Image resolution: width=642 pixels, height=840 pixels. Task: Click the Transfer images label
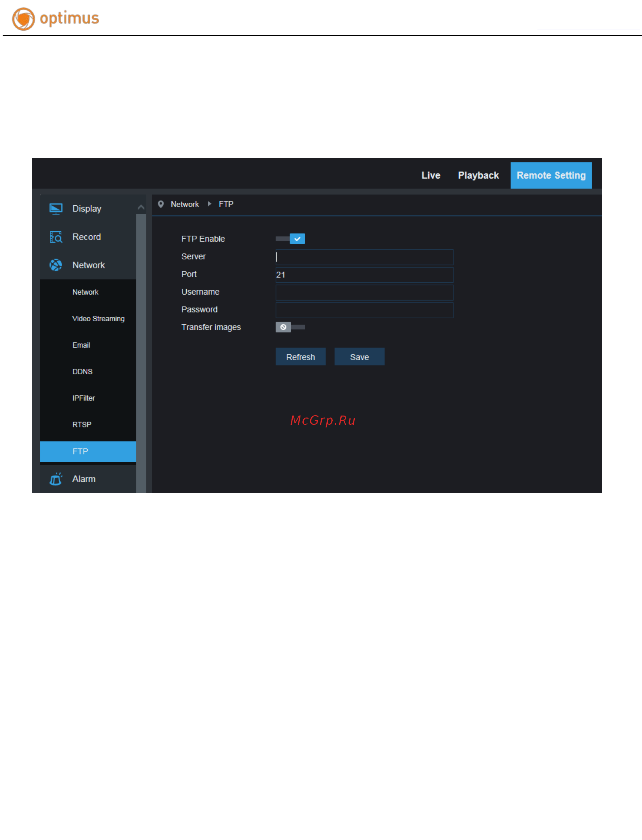pos(211,327)
